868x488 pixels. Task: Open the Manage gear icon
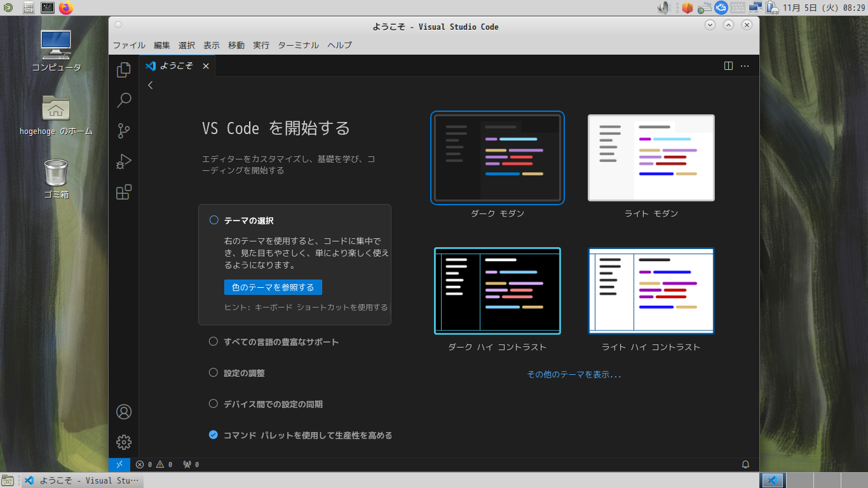[x=124, y=442]
